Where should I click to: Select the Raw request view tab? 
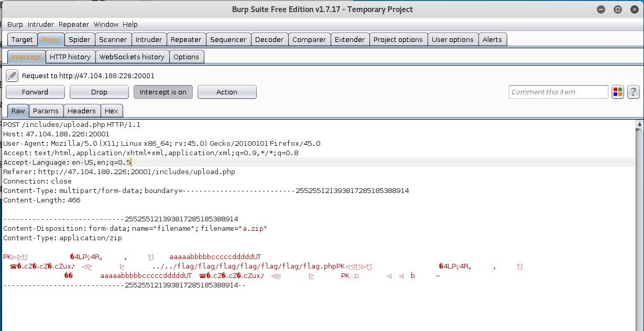(18, 111)
